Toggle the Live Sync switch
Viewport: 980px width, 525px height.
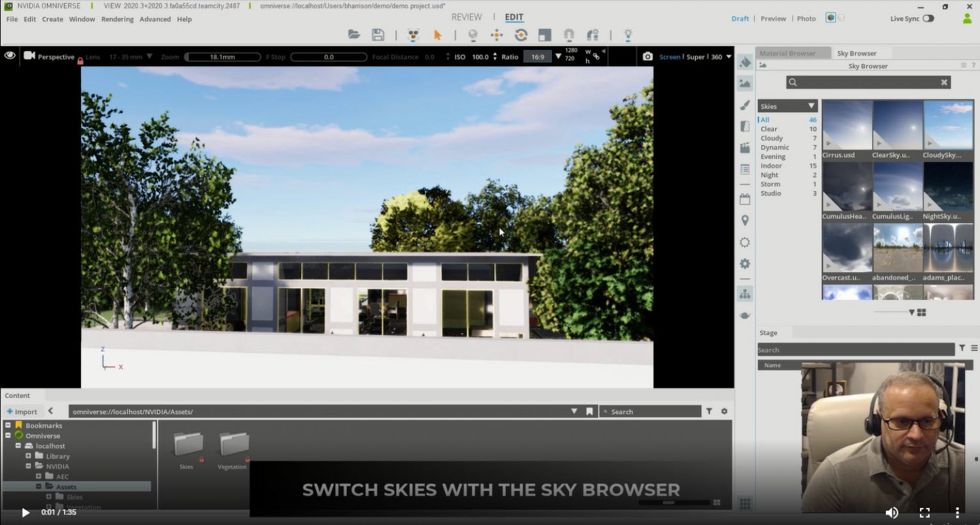click(x=928, y=18)
